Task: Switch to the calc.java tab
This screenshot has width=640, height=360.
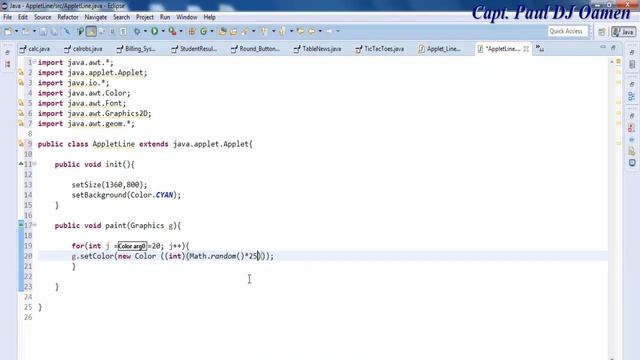Action: click(35, 49)
